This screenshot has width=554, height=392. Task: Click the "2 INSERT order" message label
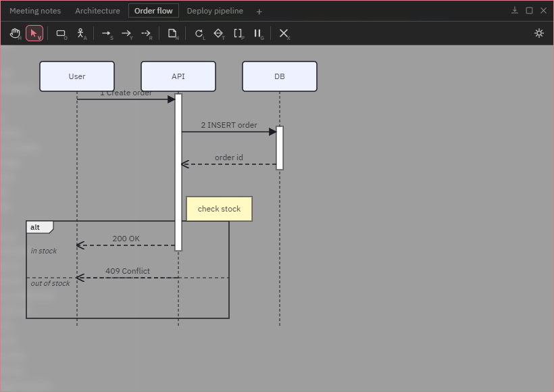click(229, 125)
